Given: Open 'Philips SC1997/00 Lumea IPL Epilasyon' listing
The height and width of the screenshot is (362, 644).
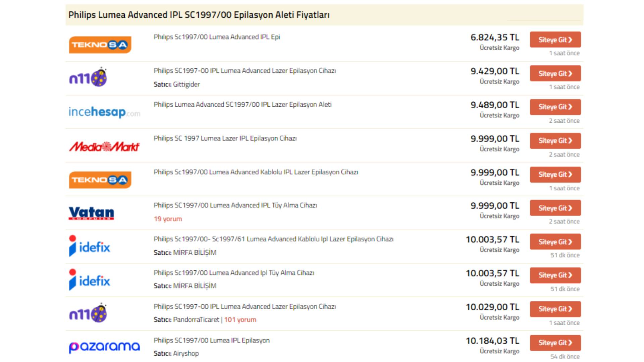Looking at the screenshot, I should (x=212, y=341).
